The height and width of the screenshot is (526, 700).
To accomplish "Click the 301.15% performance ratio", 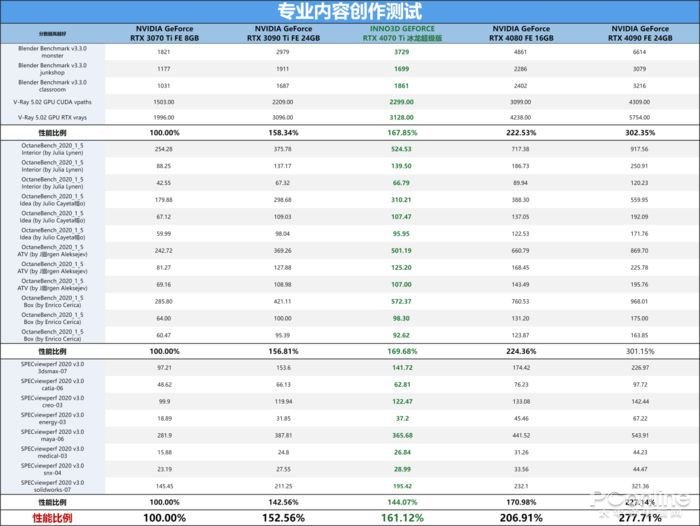I will 640,352.
